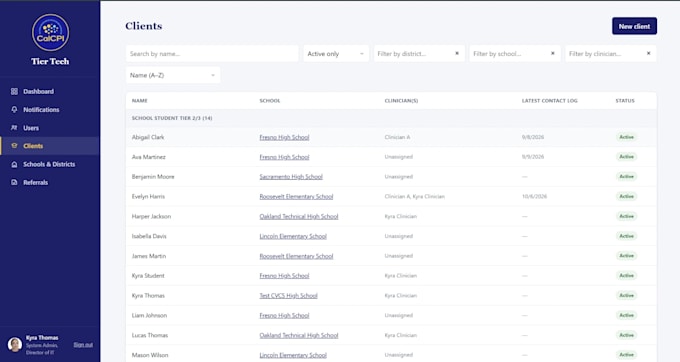Select Clients in the sidebar

coord(50,146)
